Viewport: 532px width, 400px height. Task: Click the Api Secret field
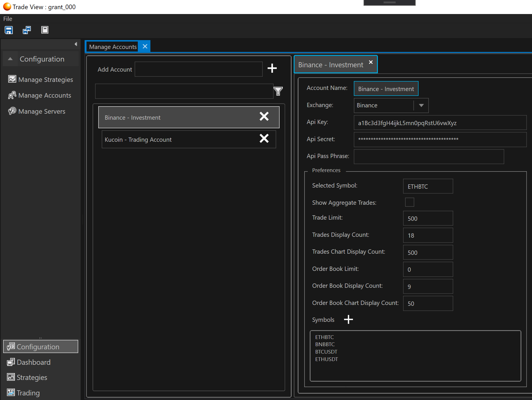click(440, 139)
